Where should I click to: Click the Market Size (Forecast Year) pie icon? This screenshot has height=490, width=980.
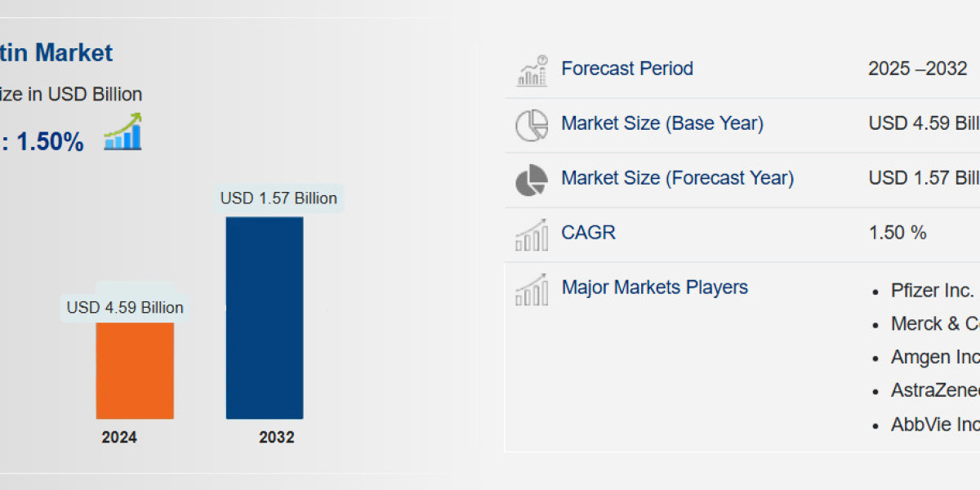532,180
